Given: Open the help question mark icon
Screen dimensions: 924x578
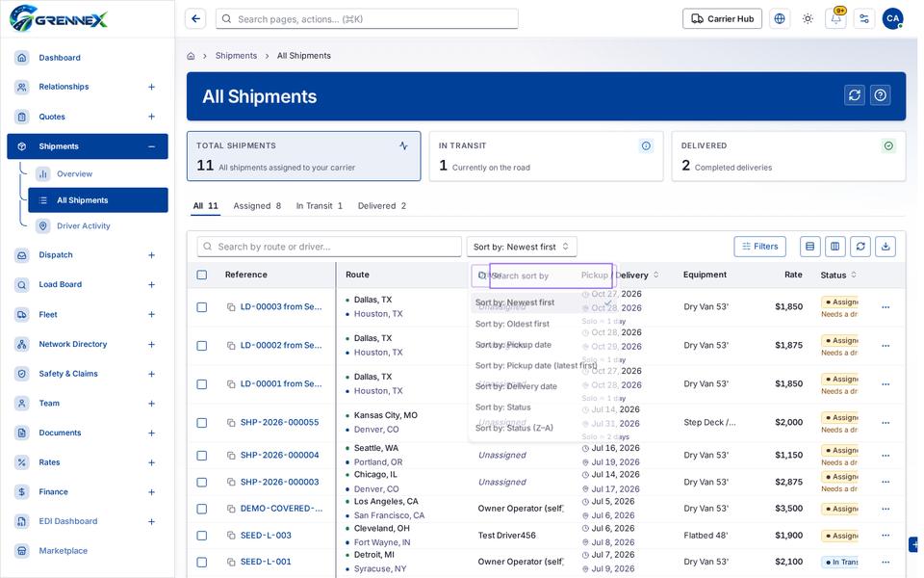Looking at the screenshot, I should [x=881, y=95].
